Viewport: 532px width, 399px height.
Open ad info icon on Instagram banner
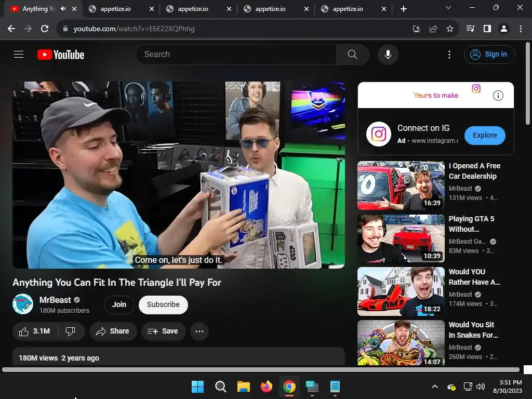click(498, 96)
